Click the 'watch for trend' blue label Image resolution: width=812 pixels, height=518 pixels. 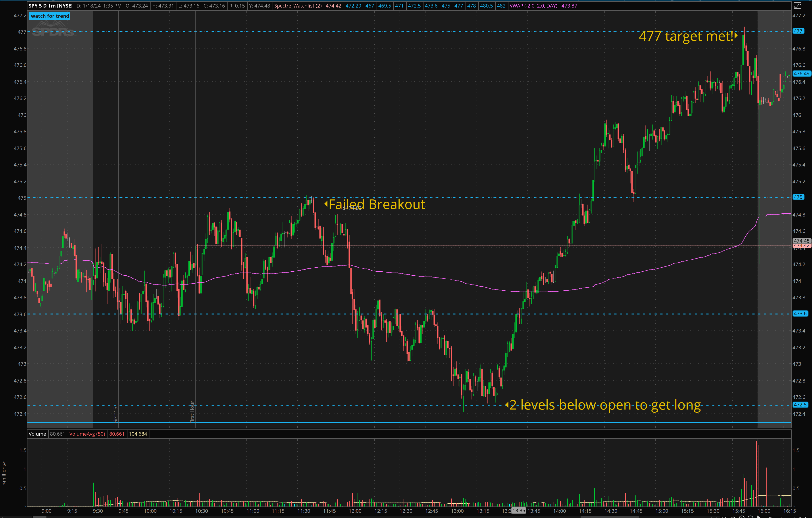click(50, 16)
